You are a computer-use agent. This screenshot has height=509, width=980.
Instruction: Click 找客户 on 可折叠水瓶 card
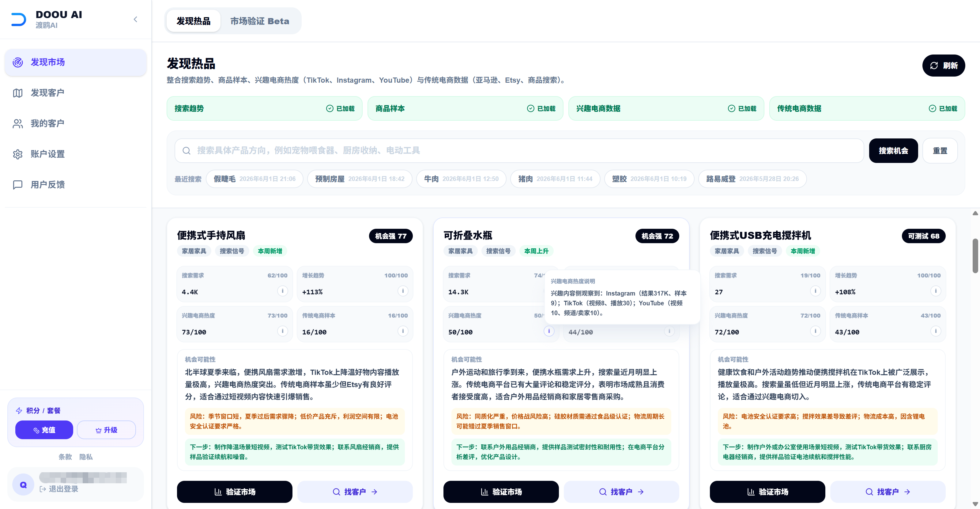621,492
